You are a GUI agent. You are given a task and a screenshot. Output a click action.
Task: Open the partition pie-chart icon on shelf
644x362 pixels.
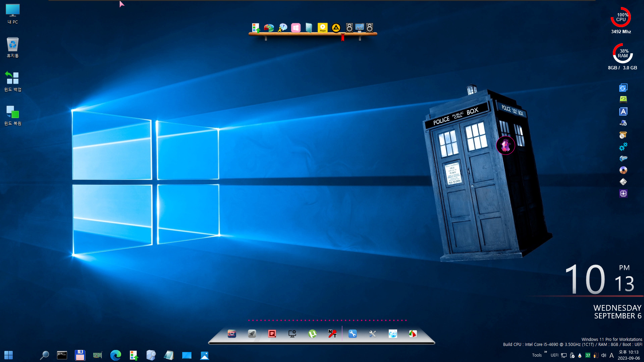pos(269,28)
